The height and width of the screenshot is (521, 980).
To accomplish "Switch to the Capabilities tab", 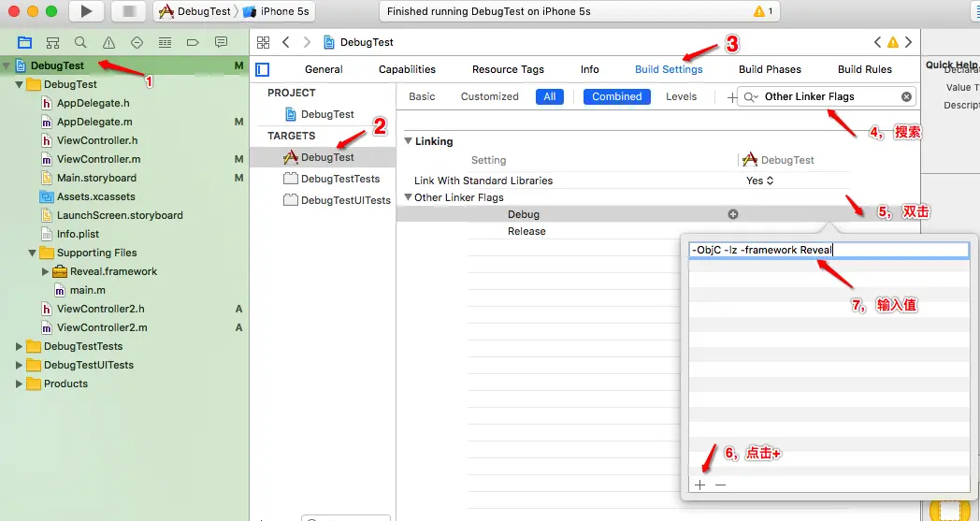I will point(407,69).
